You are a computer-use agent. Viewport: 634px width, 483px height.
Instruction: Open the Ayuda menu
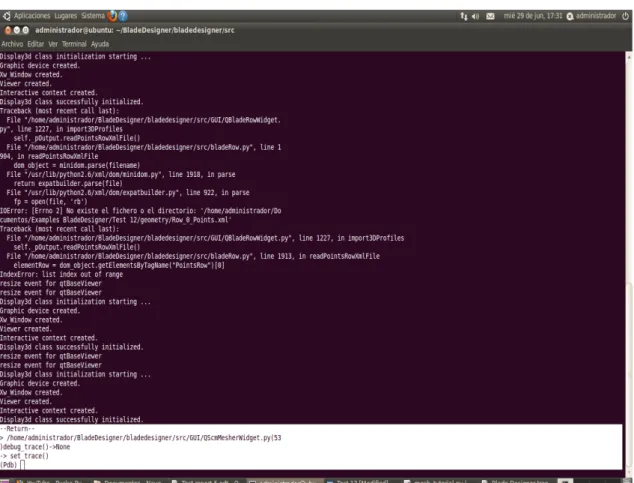pos(100,44)
